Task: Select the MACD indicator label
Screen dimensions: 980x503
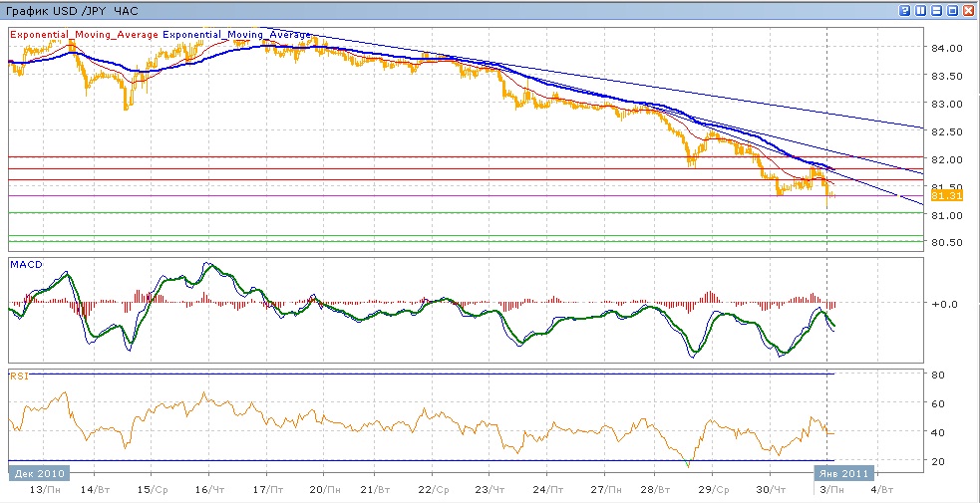Action: click(x=25, y=263)
